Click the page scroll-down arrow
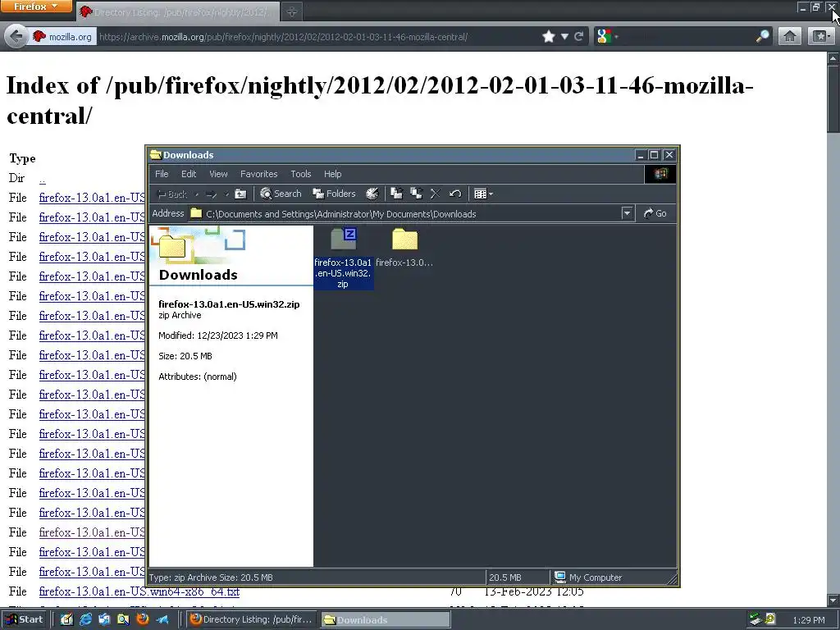The image size is (840, 630). [833, 600]
